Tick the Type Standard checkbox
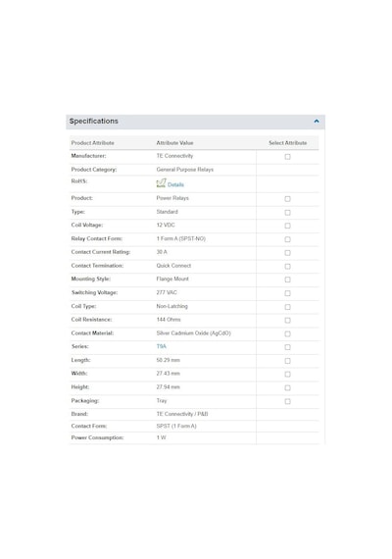 click(x=287, y=212)
